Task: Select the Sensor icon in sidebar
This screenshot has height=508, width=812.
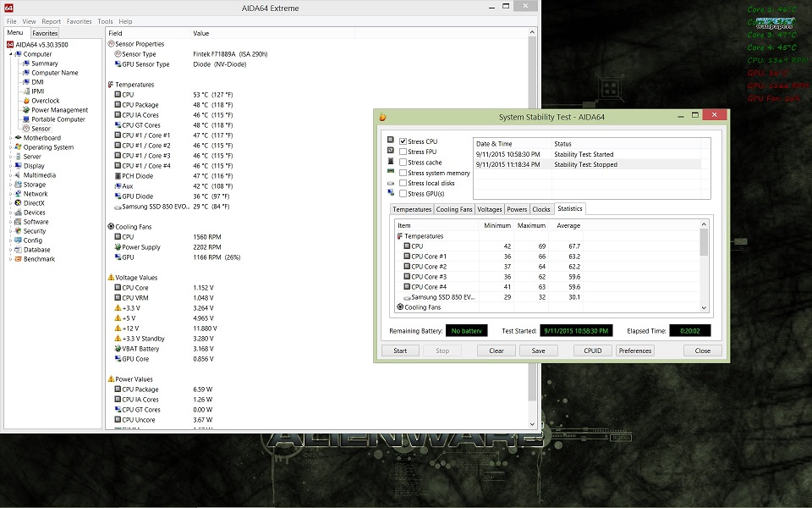Action: (x=26, y=129)
